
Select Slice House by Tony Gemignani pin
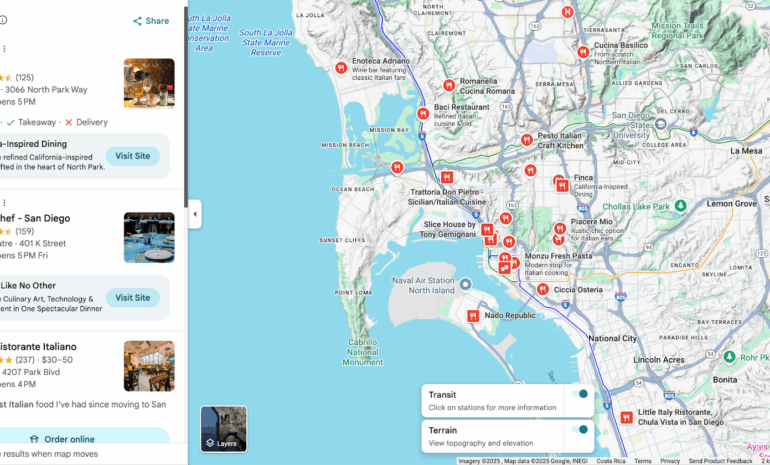[487, 229]
